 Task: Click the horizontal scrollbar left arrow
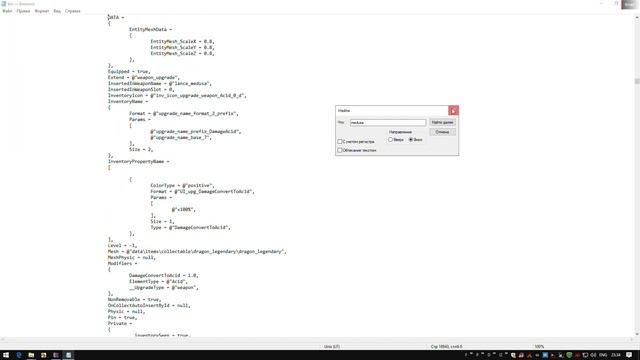3,340
